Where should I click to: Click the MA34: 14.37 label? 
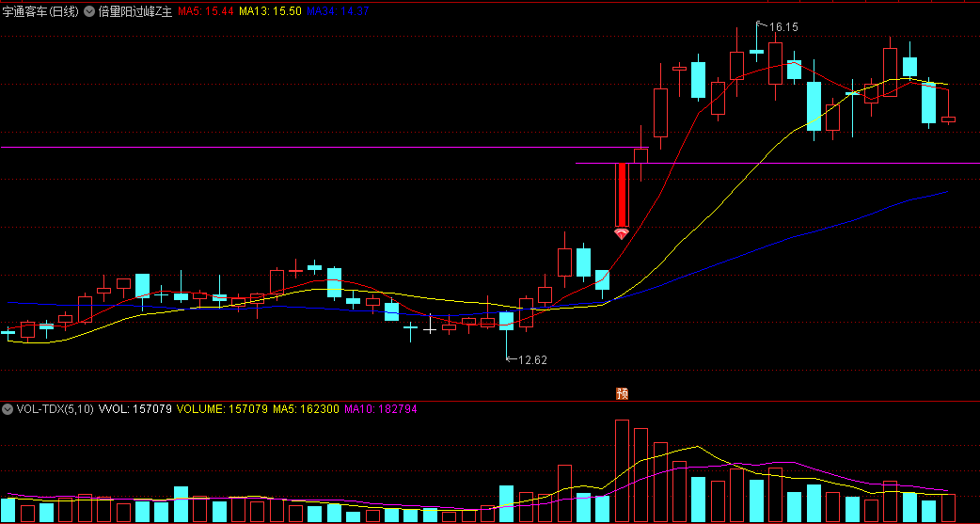point(339,12)
